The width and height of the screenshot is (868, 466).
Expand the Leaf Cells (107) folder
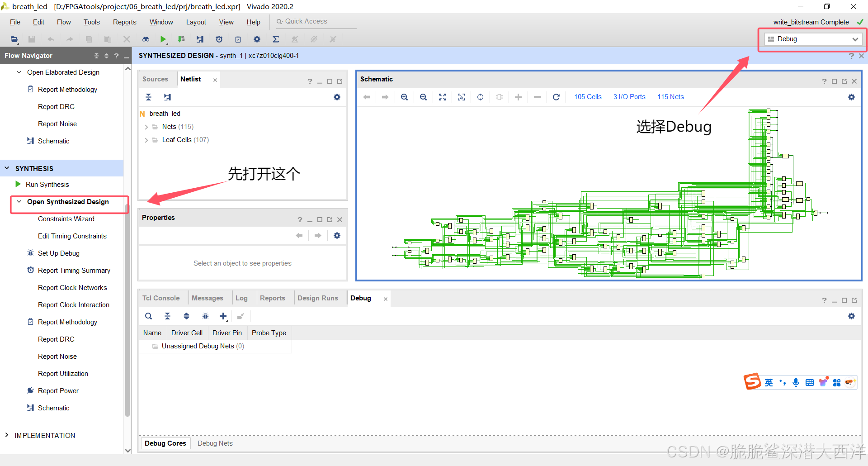(146, 140)
